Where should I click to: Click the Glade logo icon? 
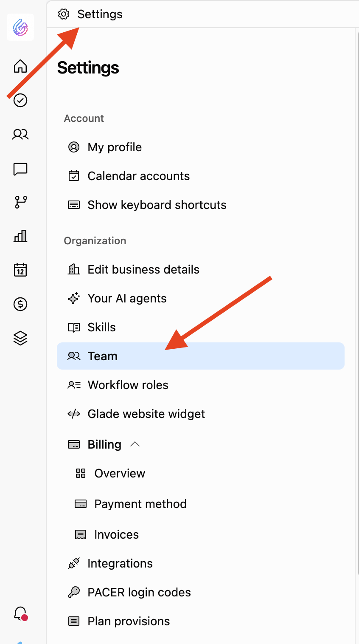coord(20,28)
